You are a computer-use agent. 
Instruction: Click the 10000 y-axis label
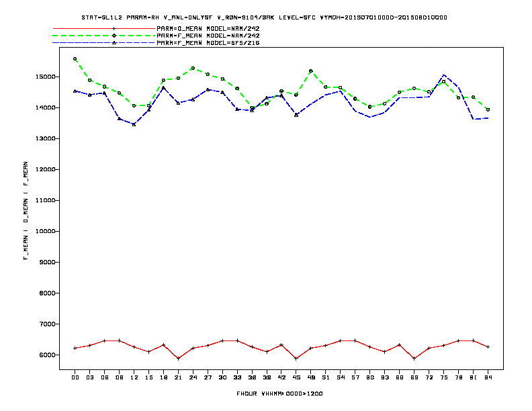tap(45, 231)
